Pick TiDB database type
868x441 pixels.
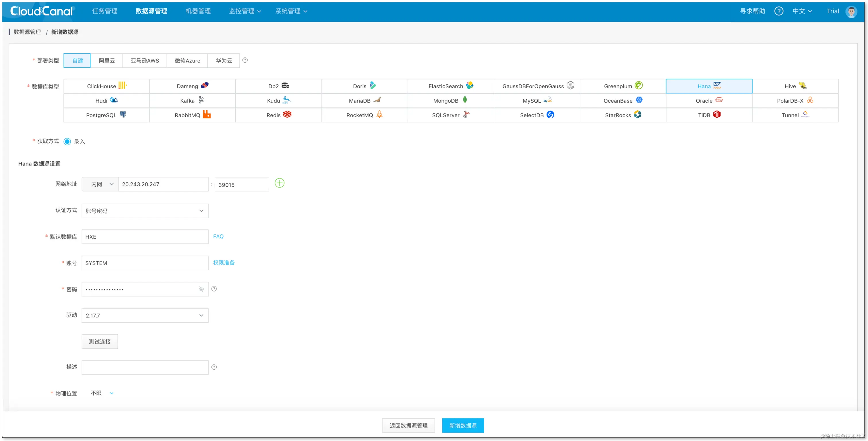(x=709, y=115)
